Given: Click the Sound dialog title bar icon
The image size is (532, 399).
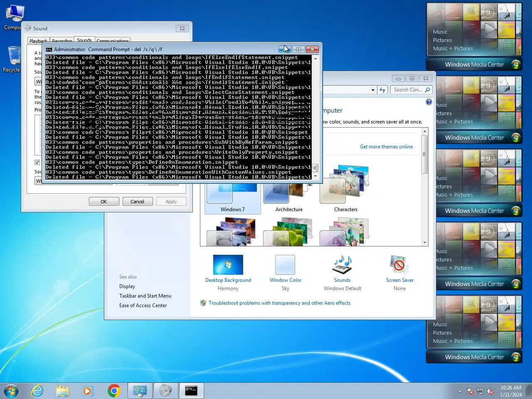Looking at the screenshot, I should [x=28, y=28].
